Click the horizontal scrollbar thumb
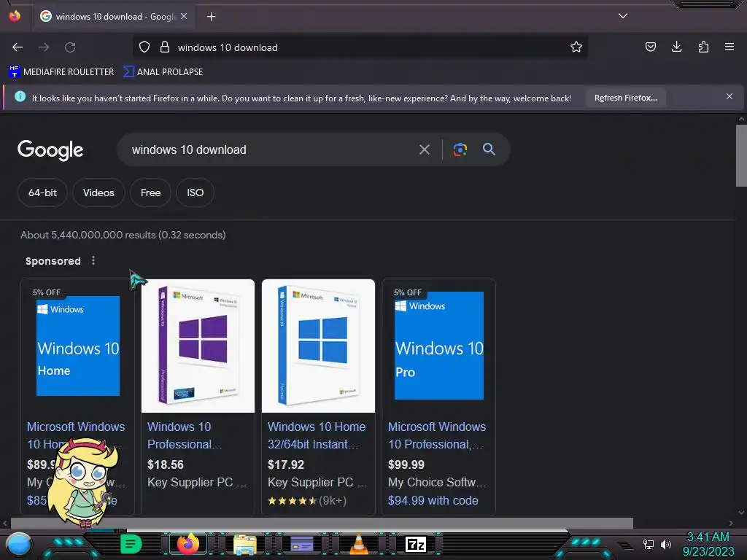Image resolution: width=747 pixels, height=560 pixels. (322, 523)
